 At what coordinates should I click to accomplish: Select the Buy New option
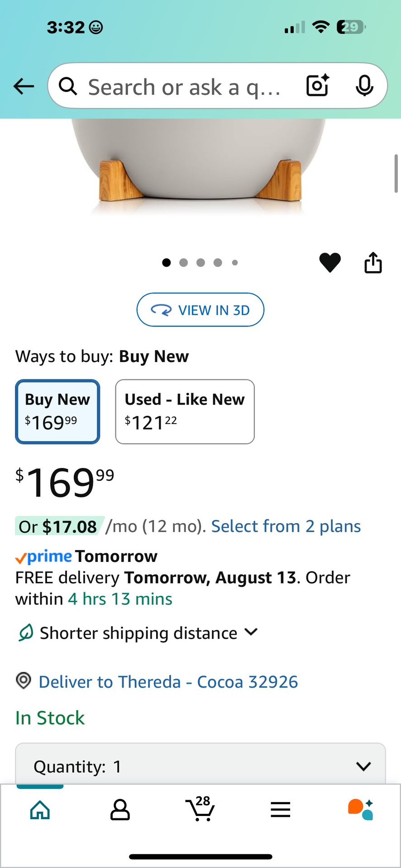pos(57,411)
